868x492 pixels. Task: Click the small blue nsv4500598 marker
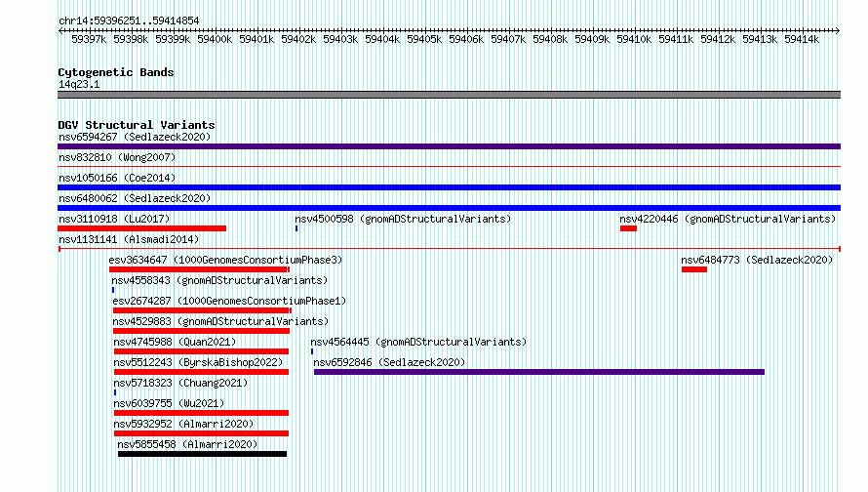296,228
